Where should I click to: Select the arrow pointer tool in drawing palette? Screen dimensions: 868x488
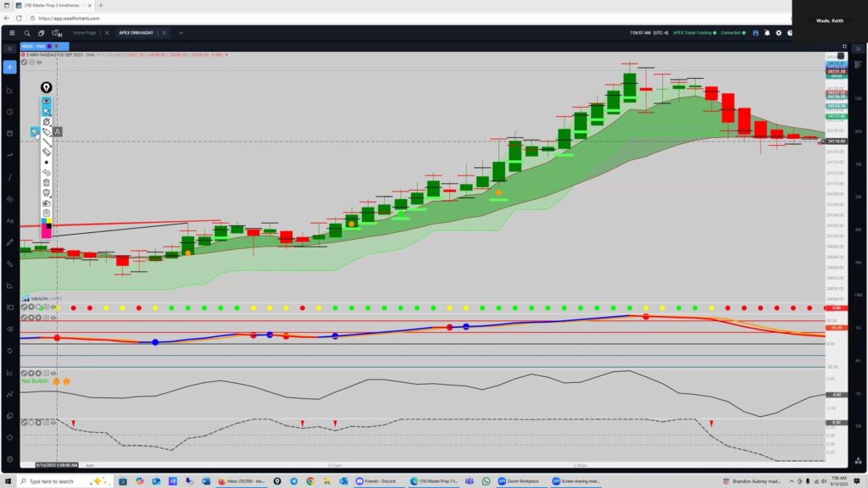[47, 111]
